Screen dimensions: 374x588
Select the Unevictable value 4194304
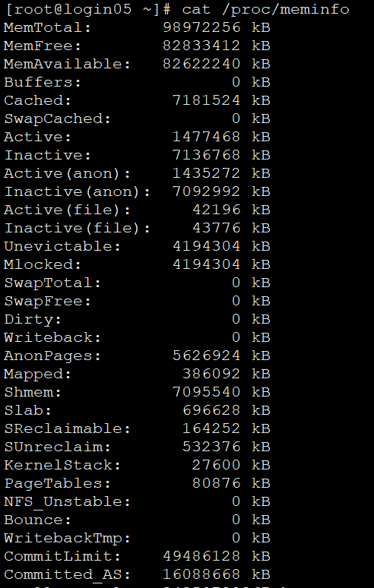click(x=206, y=246)
